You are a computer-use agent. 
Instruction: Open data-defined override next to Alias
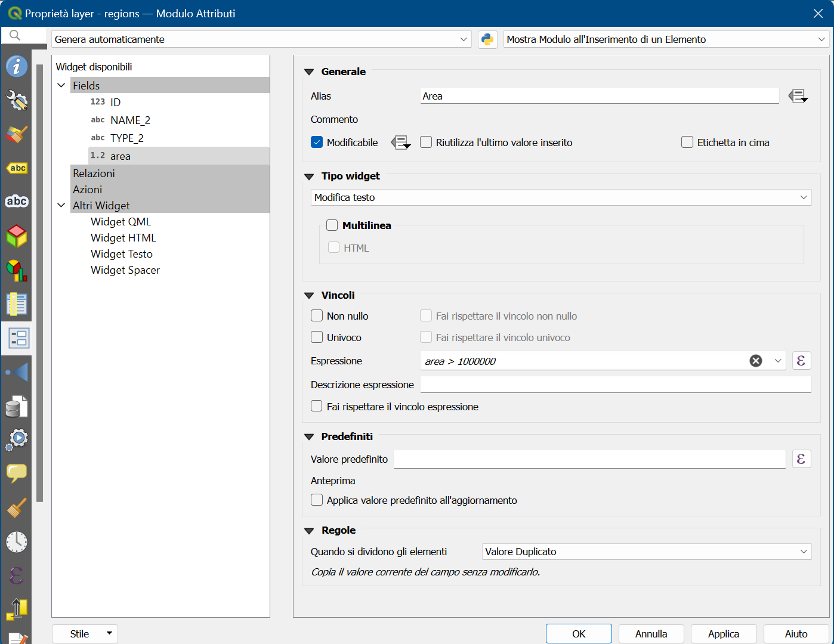click(x=798, y=96)
